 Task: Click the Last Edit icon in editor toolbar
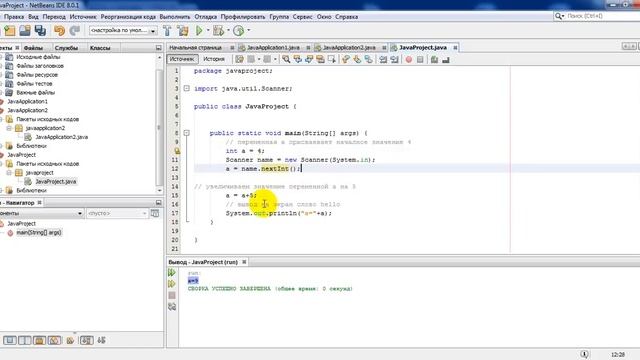click(x=239, y=60)
